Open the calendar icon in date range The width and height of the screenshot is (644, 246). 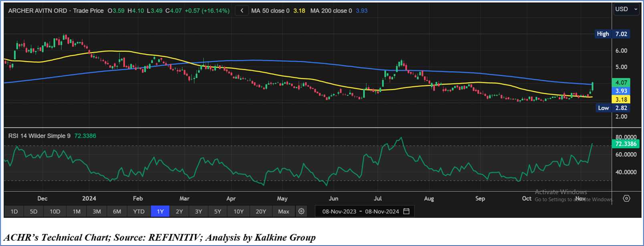407,211
